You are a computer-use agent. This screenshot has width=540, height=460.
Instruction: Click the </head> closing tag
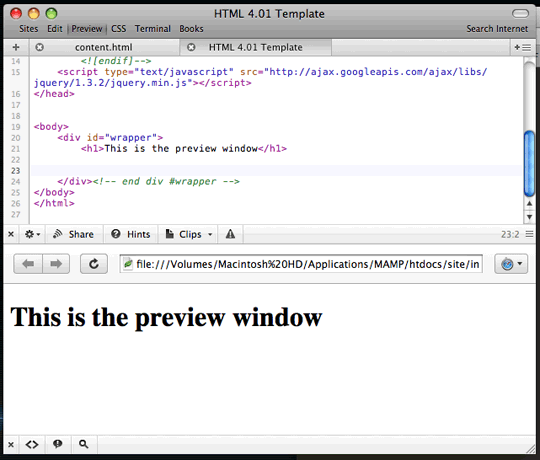point(54,94)
